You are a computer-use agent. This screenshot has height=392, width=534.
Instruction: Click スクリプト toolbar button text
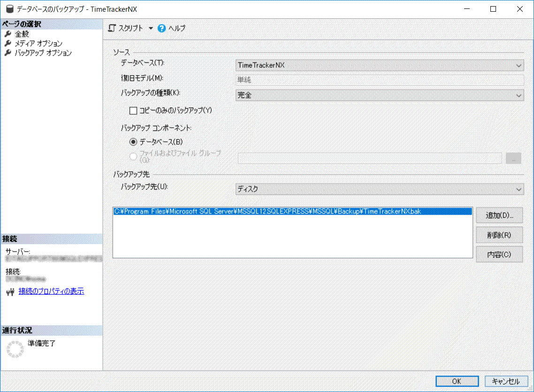[130, 28]
